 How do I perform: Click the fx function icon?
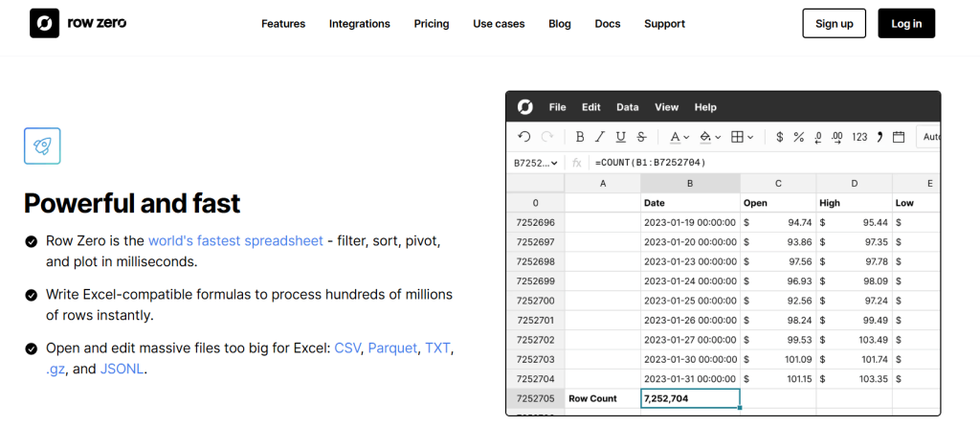tap(577, 163)
